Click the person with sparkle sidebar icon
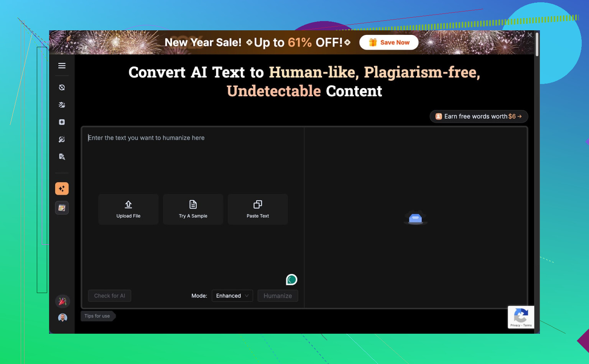589x364 pixels. pyautogui.click(x=62, y=105)
